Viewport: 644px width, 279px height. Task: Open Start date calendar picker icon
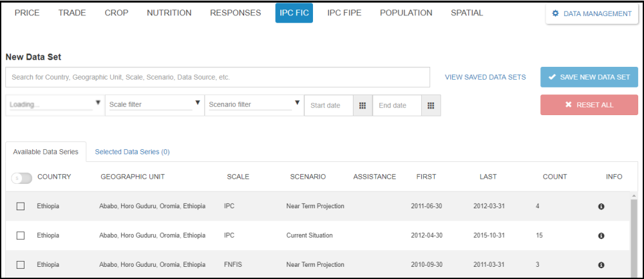(x=363, y=105)
